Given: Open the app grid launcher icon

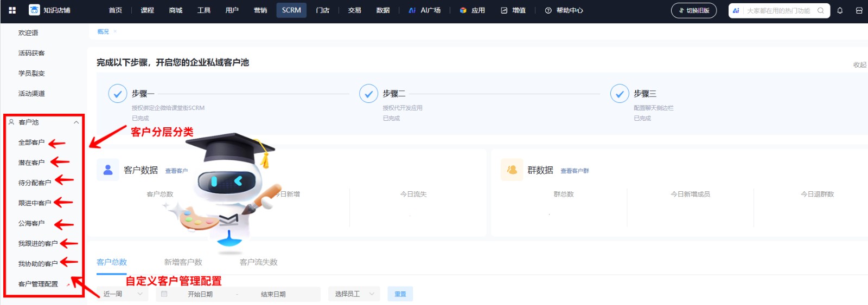Looking at the screenshot, I should (x=12, y=10).
